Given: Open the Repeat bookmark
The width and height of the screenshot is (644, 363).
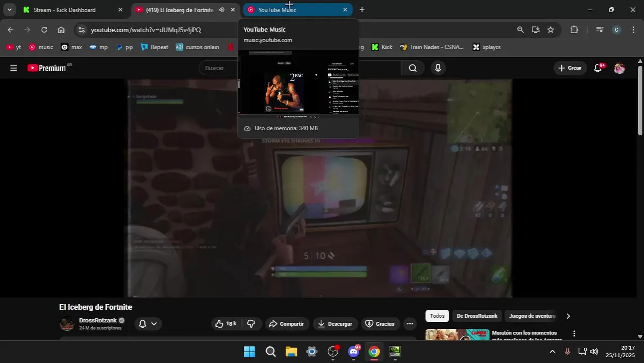Looking at the screenshot, I should point(154,47).
